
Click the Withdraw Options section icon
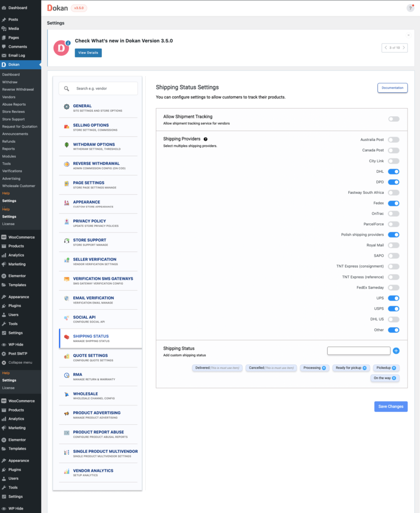coord(67,145)
